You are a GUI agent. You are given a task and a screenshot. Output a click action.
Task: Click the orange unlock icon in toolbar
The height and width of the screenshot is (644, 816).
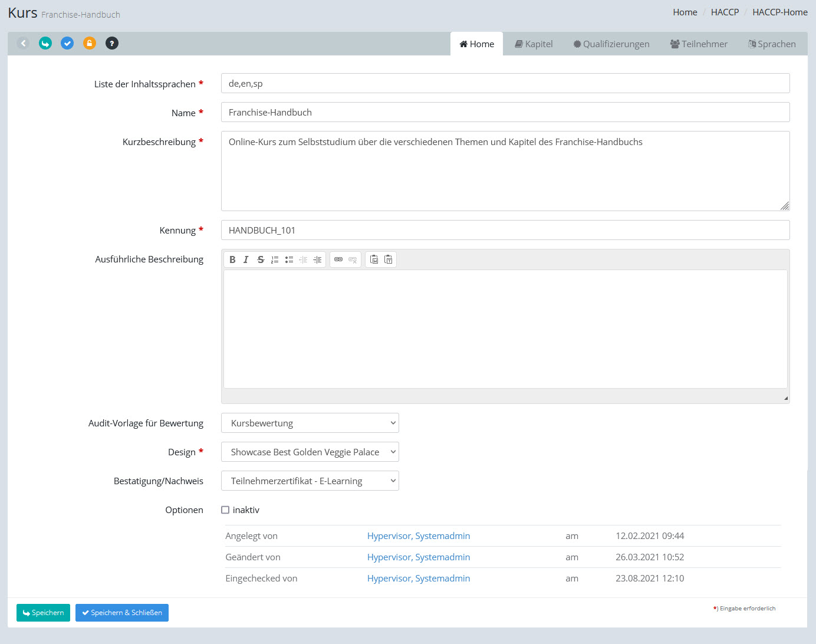point(90,43)
